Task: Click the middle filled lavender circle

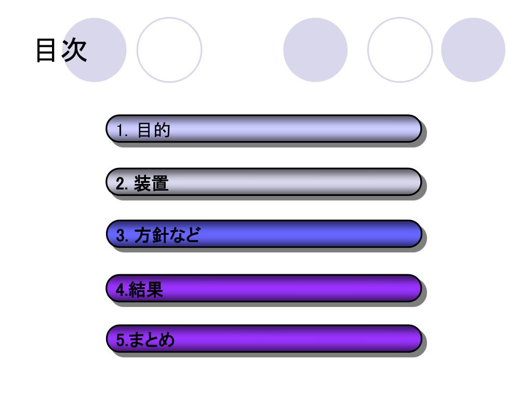Action: click(x=315, y=50)
